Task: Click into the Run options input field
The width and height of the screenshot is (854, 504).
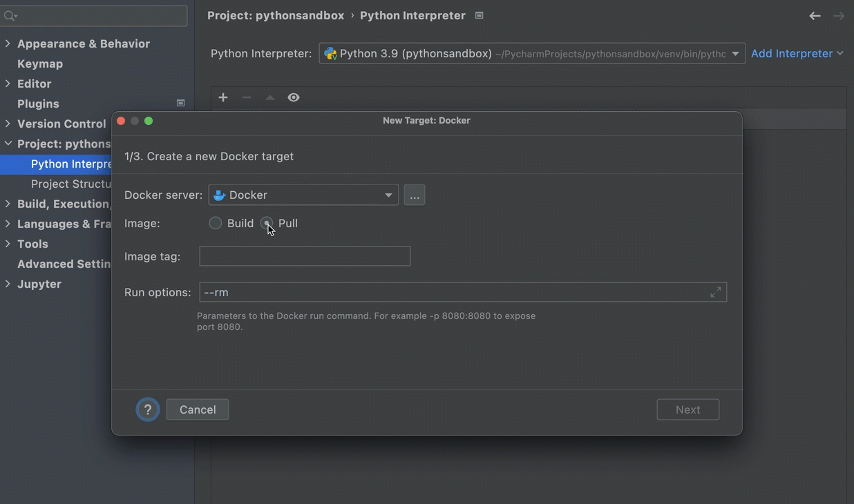Action: click(x=463, y=292)
